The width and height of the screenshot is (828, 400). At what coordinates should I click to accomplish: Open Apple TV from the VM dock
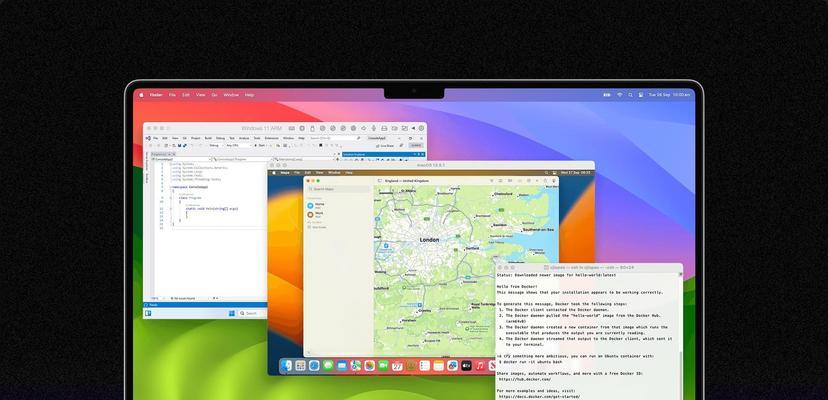466,366
